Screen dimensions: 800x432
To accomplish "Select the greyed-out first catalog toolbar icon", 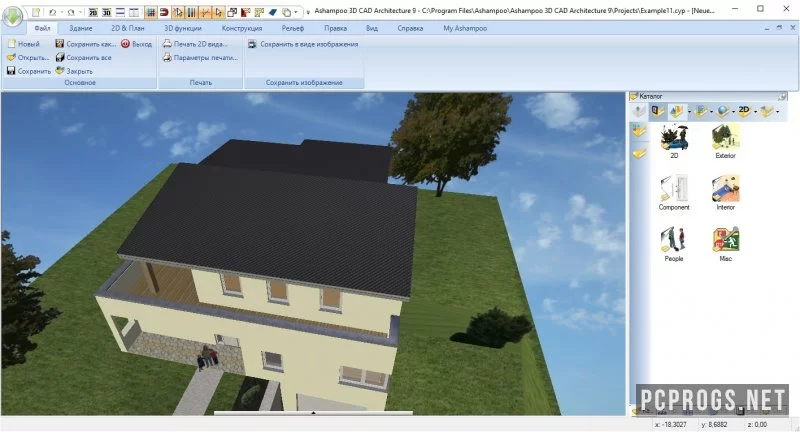I will point(638,111).
